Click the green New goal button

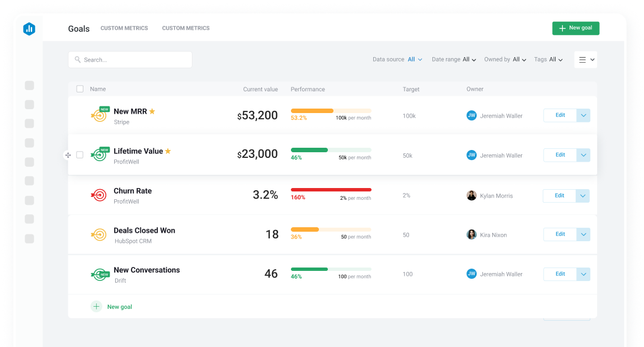[575, 27]
